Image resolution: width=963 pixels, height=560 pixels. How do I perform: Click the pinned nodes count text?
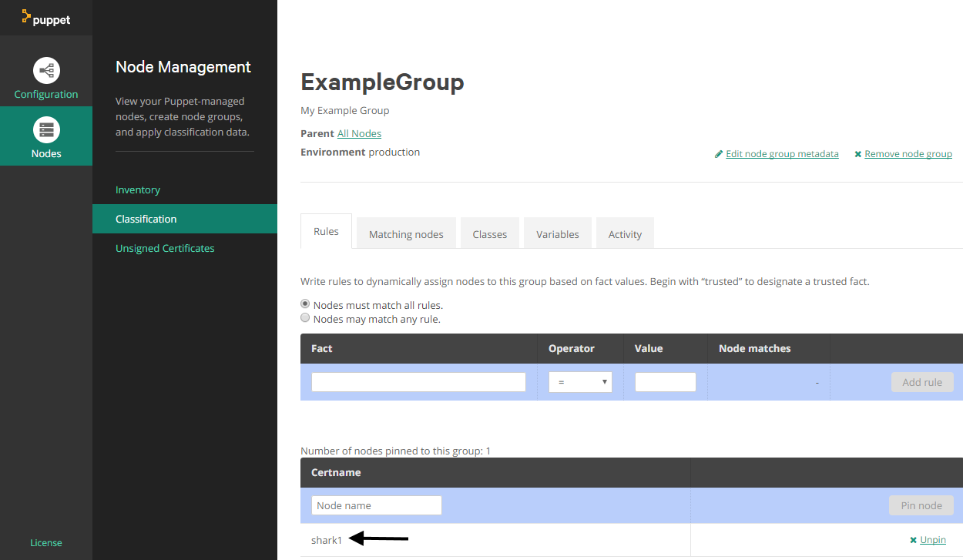[x=396, y=451]
